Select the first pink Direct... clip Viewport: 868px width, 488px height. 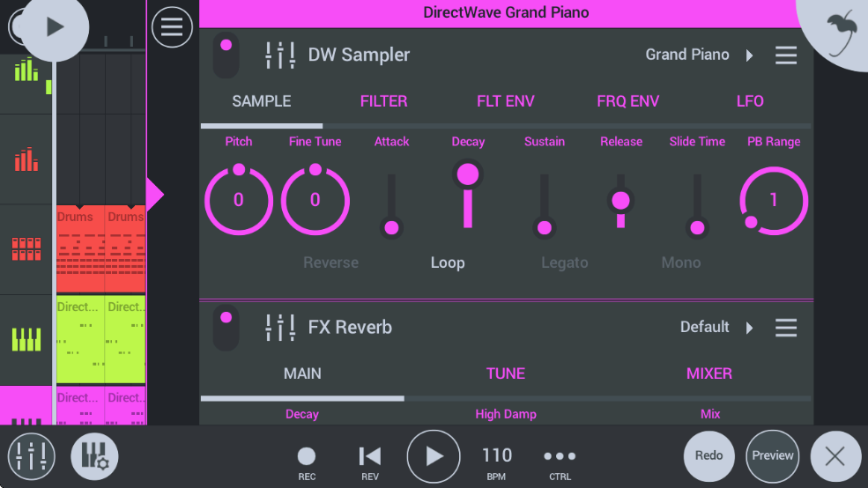click(x=80, y=405)
